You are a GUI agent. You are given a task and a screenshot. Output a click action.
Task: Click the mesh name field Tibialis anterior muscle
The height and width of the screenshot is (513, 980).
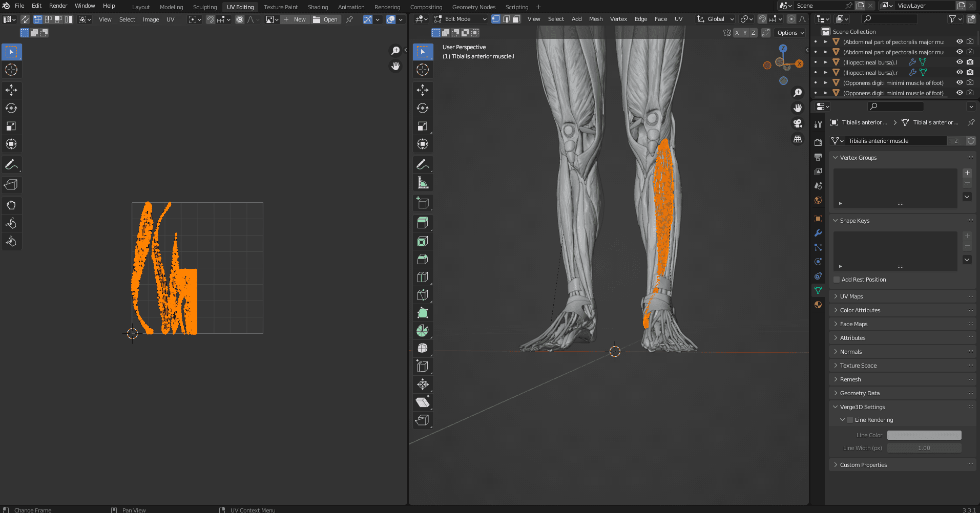896,141
